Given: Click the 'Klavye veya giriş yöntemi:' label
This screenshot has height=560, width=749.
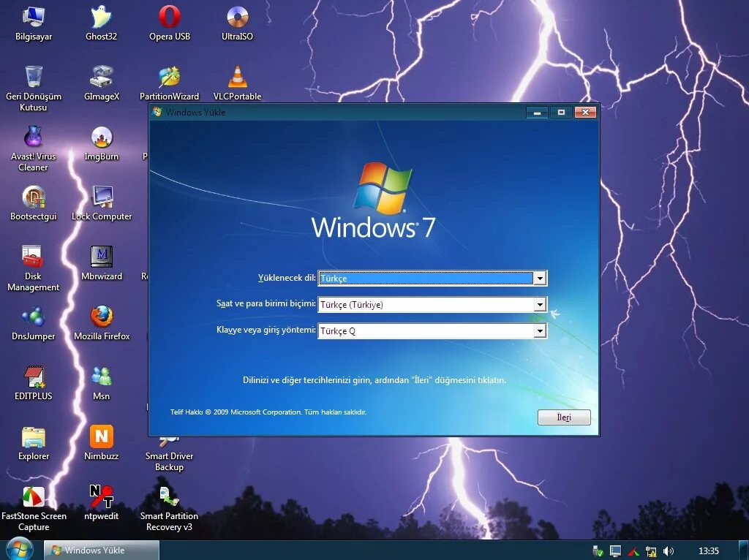Looking at the screenshot, I should tap(266, 330).
